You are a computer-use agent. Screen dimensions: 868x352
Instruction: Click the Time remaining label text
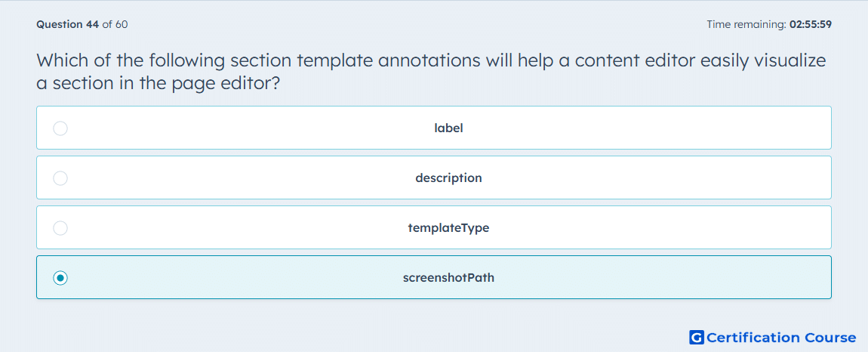pyautogui.click(x=746, y=24)
